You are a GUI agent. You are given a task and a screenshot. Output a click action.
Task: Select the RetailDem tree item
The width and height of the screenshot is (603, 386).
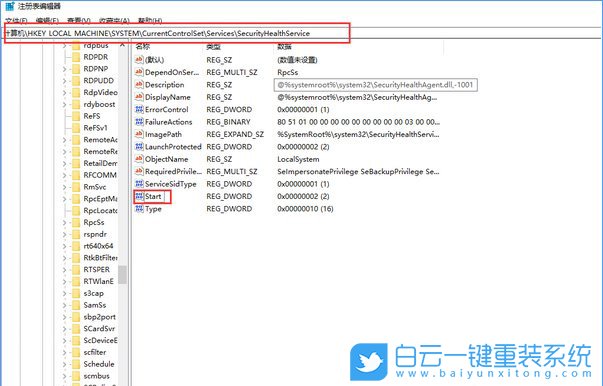point(100,163)
